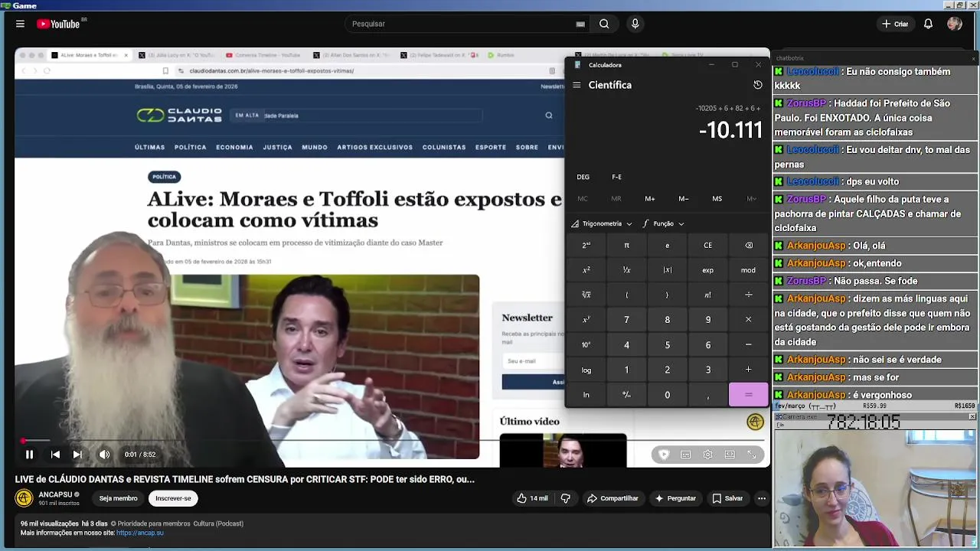
Task: Dislike the video with thumbs-down
Action: coord(566,498)
